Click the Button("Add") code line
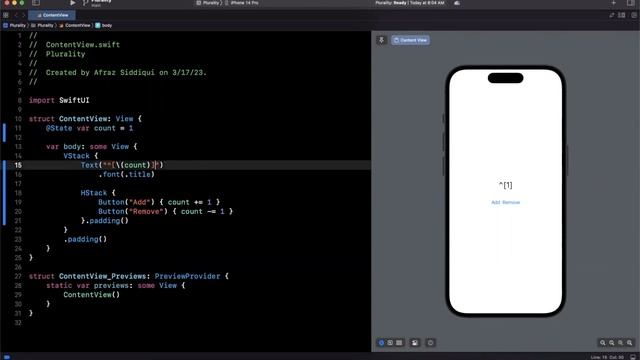This screenshot has height=360, width=640. [159, 202]
